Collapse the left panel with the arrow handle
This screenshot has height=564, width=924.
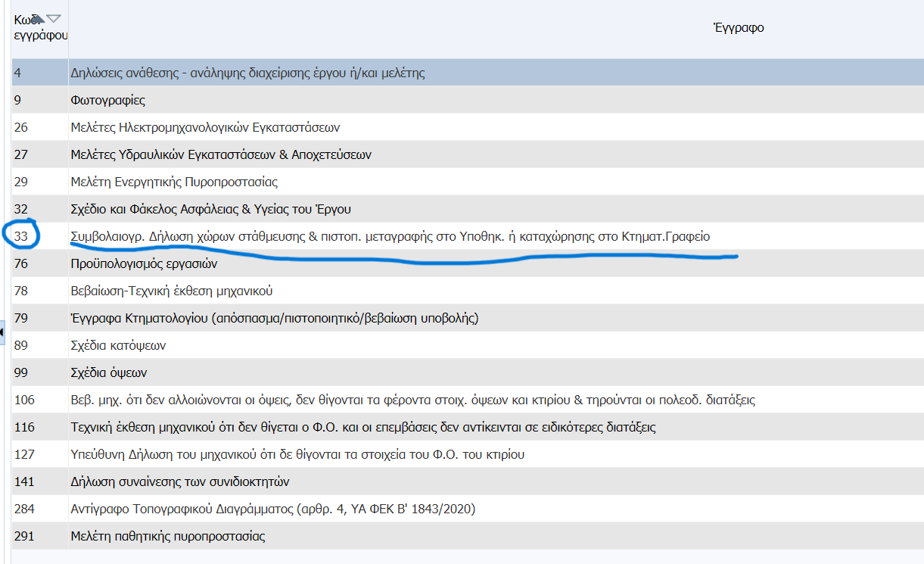[x=3, y=332]
